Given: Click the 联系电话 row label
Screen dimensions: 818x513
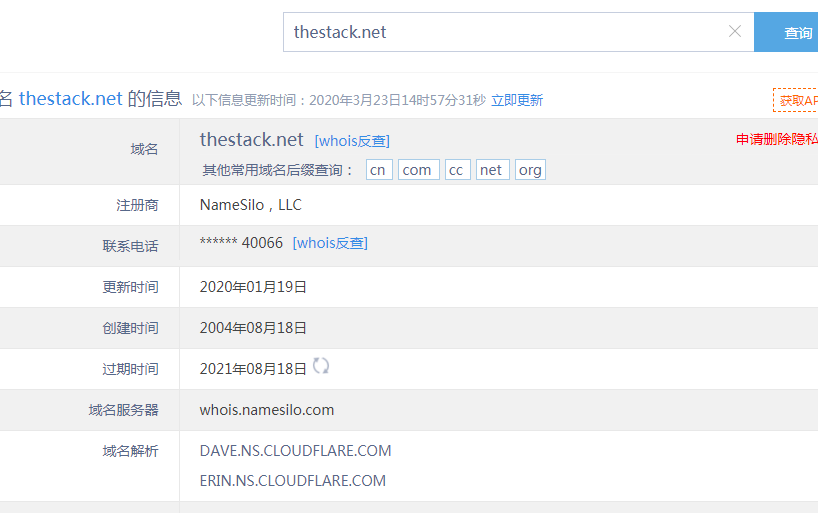Looking at the screenshot, I should (130, 246).
